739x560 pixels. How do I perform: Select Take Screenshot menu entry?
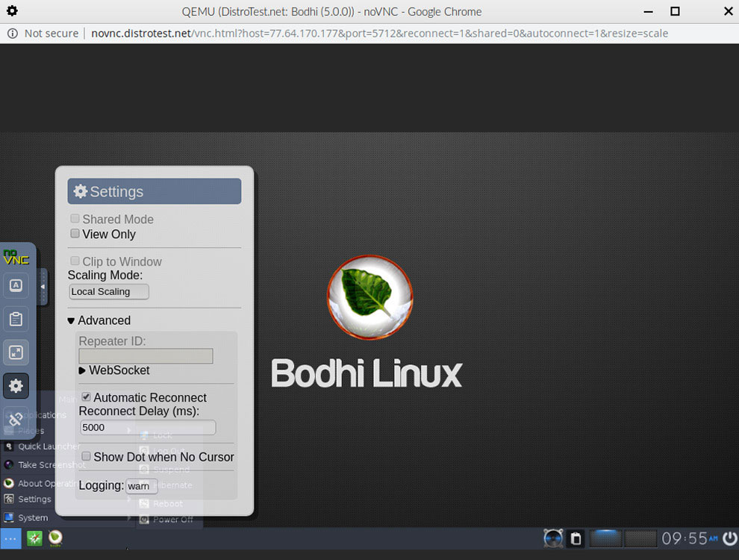click(52, 464)
